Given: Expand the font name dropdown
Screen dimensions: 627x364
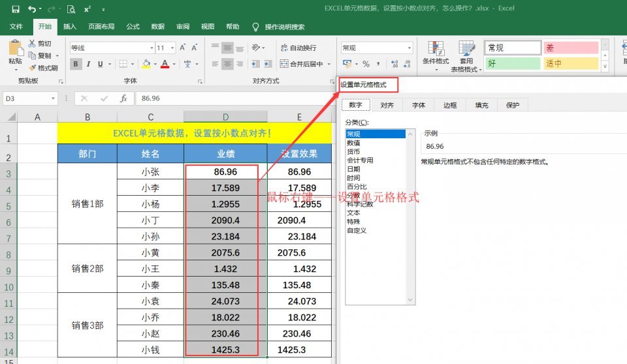Looking at the screenshot, I should [x=152, y=48].
